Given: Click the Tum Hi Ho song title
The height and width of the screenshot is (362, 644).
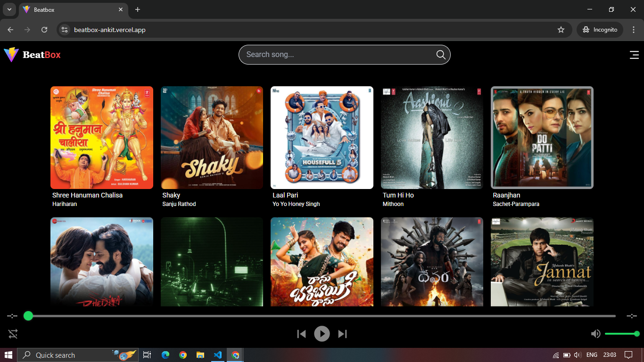Looking at the screenshot, I should (398, 195).
